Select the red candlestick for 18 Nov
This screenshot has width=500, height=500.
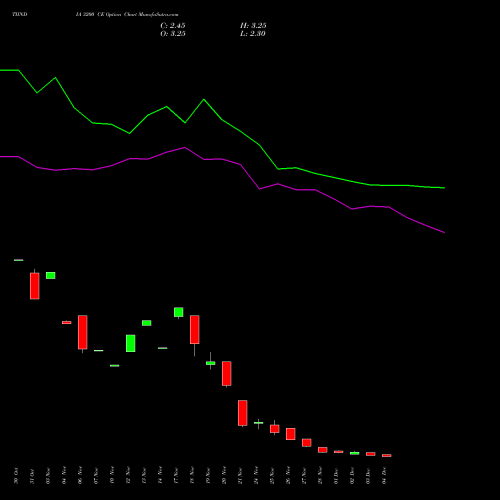click(195, 329)
